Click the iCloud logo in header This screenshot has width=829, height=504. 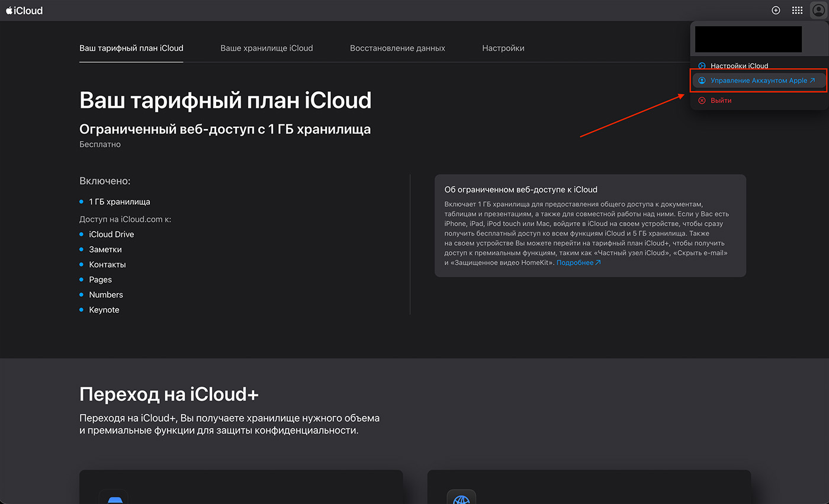[24, 11]
